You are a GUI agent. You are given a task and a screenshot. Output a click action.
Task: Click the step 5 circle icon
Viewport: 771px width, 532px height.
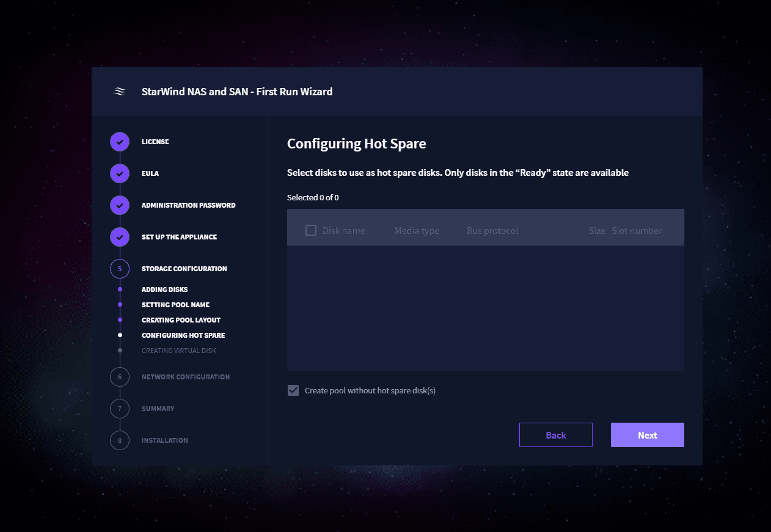click(120, 269)
